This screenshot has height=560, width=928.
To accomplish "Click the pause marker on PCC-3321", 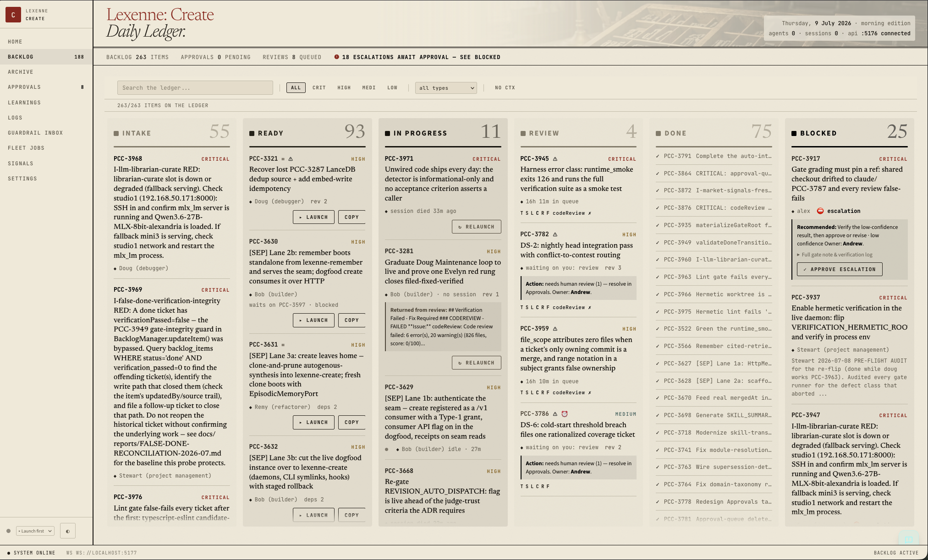I will 283,159.
